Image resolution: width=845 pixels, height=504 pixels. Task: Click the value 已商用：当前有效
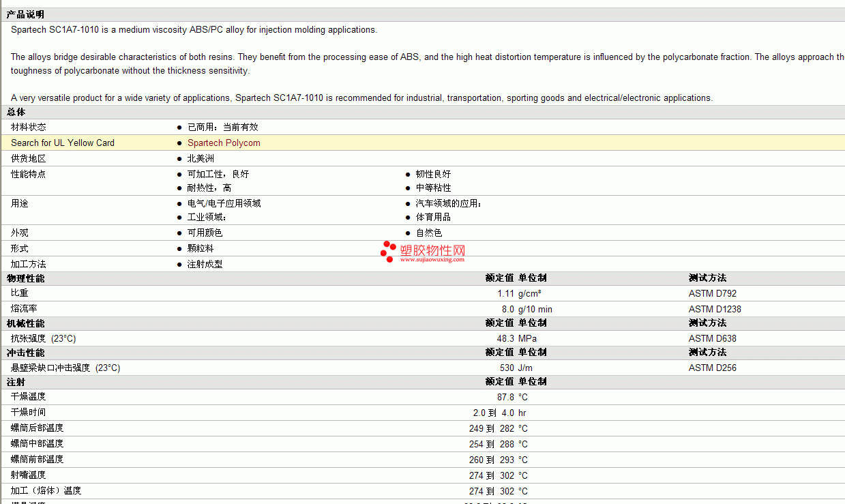[x=223, y=127]
